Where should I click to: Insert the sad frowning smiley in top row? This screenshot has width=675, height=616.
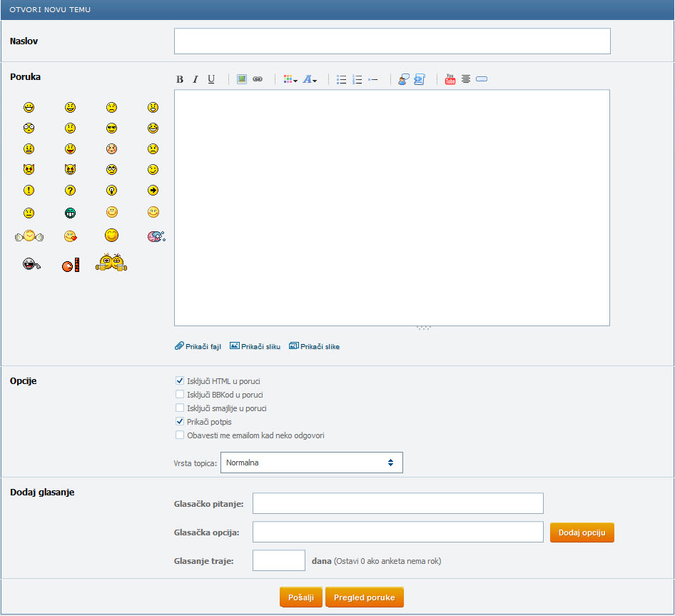(x=111, y=108)
